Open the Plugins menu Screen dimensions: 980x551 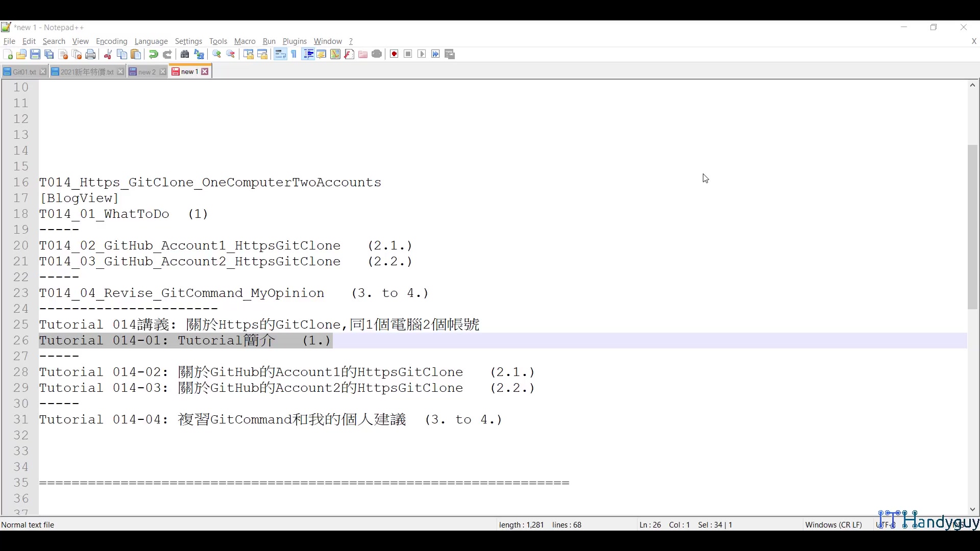click(x=295, y=41)
